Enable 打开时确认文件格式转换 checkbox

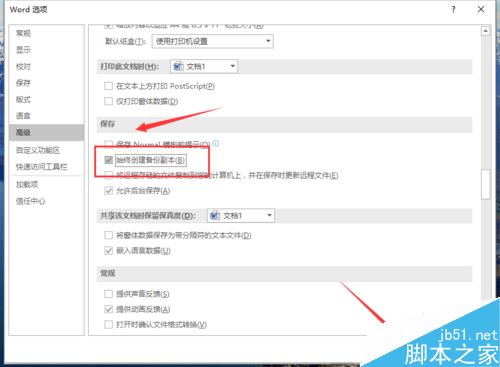tap(108, 324)
